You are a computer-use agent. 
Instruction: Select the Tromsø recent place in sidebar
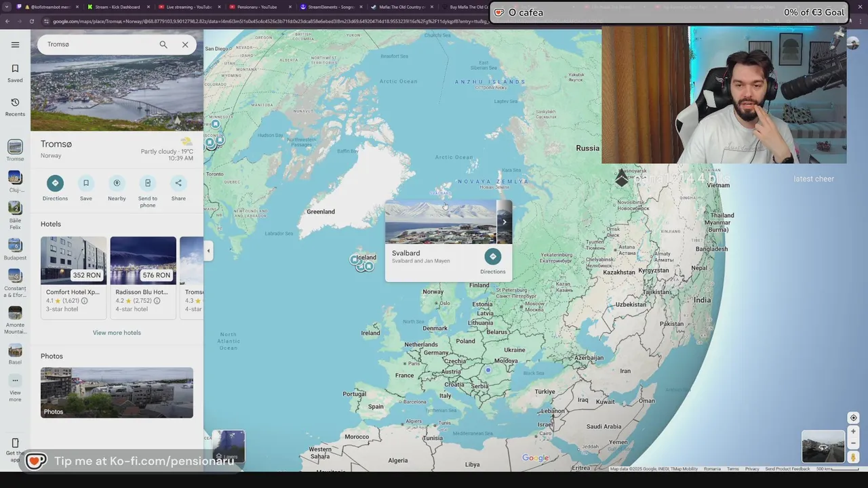click(x=15, y=150)
